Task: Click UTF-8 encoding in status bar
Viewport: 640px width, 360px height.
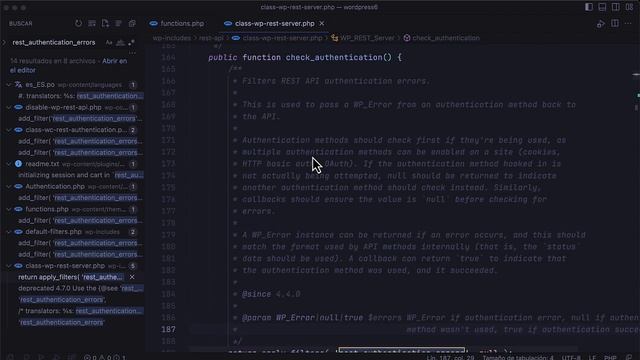Action: point(571,357)
